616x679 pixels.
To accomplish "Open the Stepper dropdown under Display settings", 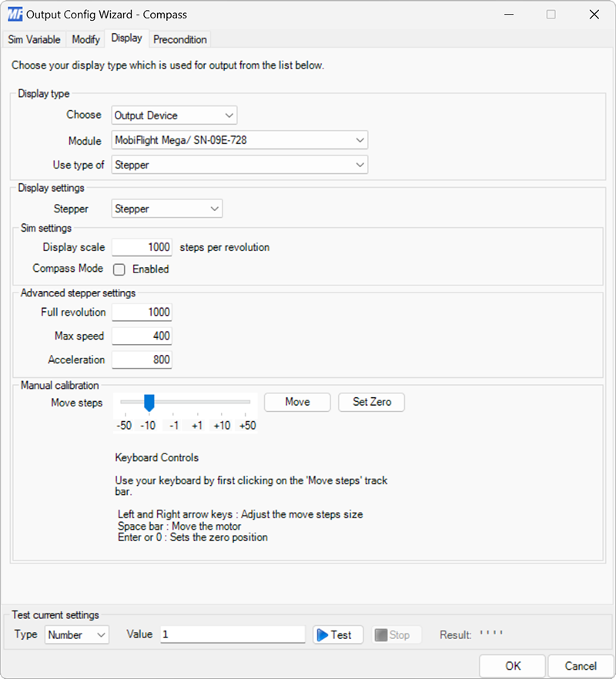I will click(x=213, y=209).
